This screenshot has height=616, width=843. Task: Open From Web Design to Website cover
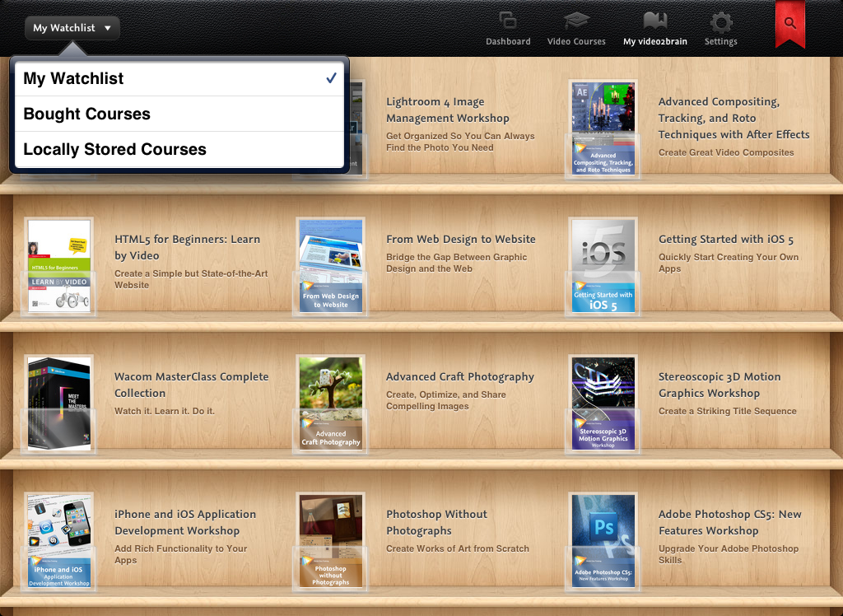click(x=331, y=266)
